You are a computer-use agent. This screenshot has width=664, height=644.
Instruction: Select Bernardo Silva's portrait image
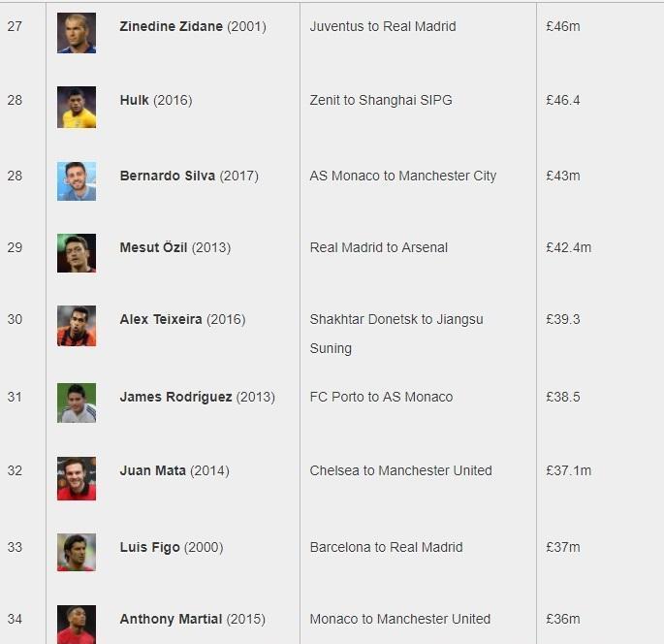(x=77, y=181)
